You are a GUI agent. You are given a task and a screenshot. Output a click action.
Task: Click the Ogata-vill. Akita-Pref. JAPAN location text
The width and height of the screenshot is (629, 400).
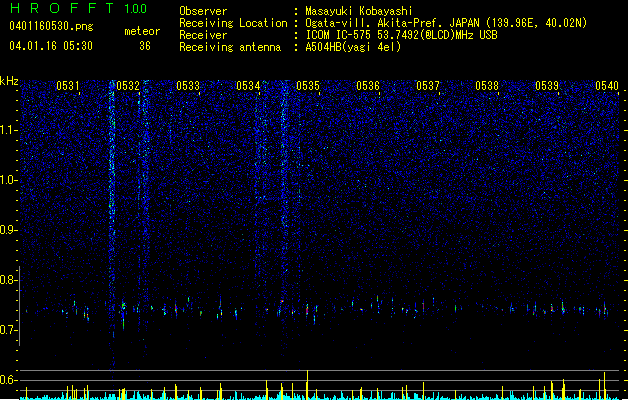point(446,23)
